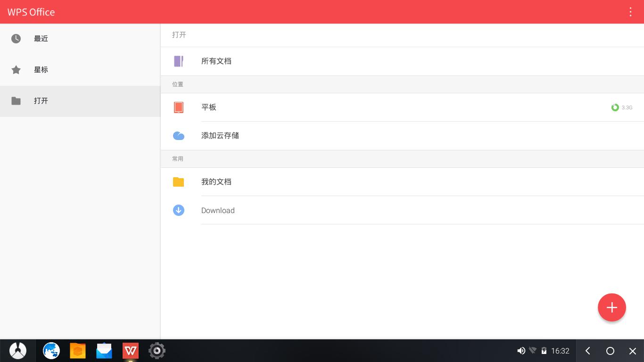The height and width of the screenshot is (362, 644).
Task: Open the 所有文档 list entry
Action: (402, 61)
